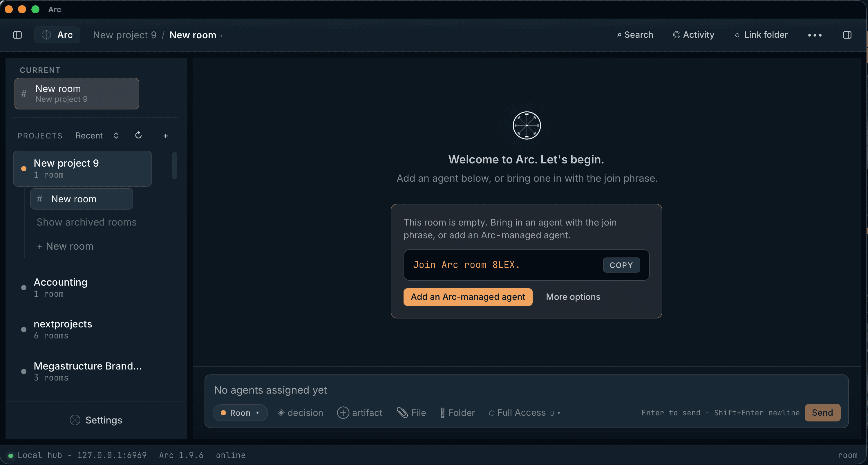Open the Room target dropdown
The height and width of the screenshot is (465, 868).
coord(240,413)
